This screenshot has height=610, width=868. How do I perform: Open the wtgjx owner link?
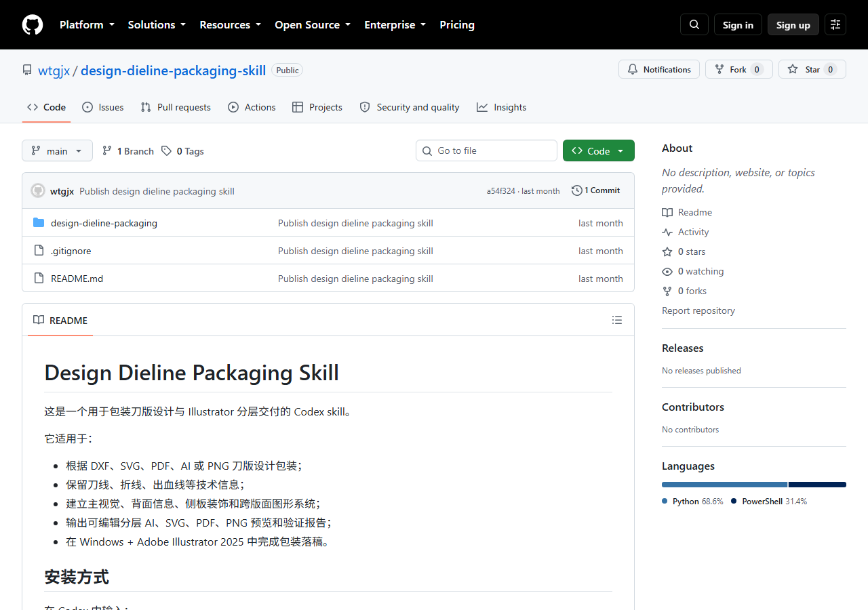(54, 70)
